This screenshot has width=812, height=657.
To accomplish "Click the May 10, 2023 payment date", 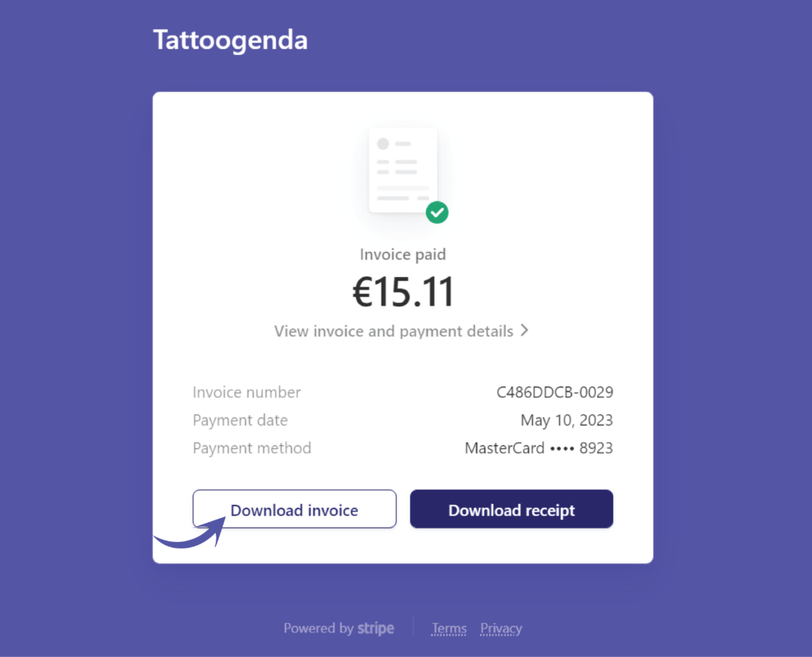I will pyautogui.click(x=566, y=421).
